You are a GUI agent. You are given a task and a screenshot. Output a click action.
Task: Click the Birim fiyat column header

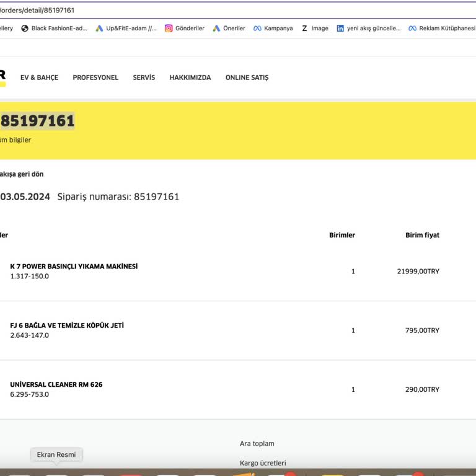point(422,235)
